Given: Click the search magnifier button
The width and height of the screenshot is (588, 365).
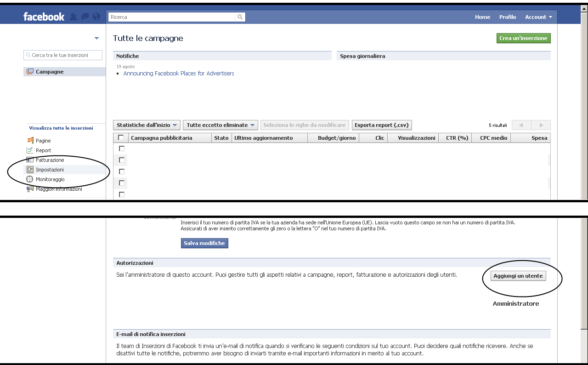Looking at the screenshot, I should click(x=240, y=17).
